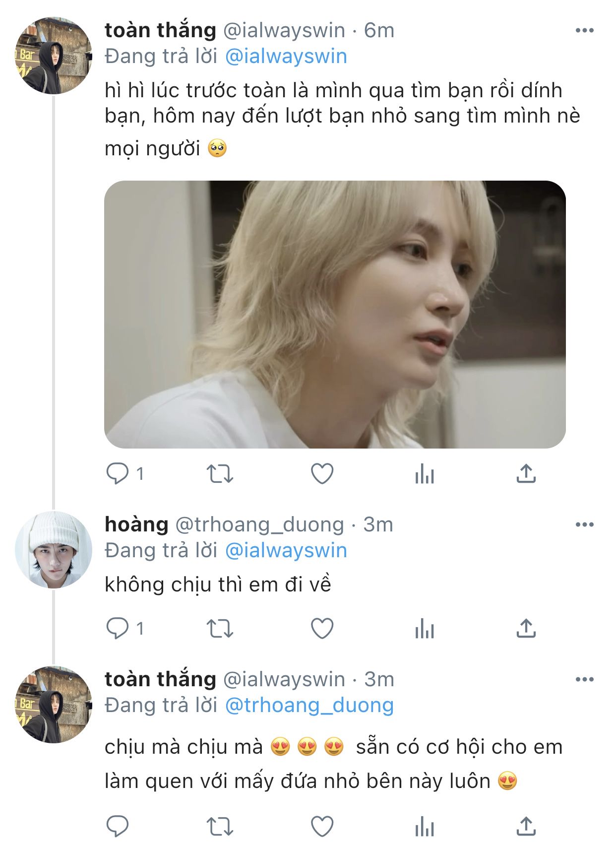Like the tweet containing the blonde photo
The width and height of the screenshot is (616, 848).
pyautogui.click(x=322, y=473)
